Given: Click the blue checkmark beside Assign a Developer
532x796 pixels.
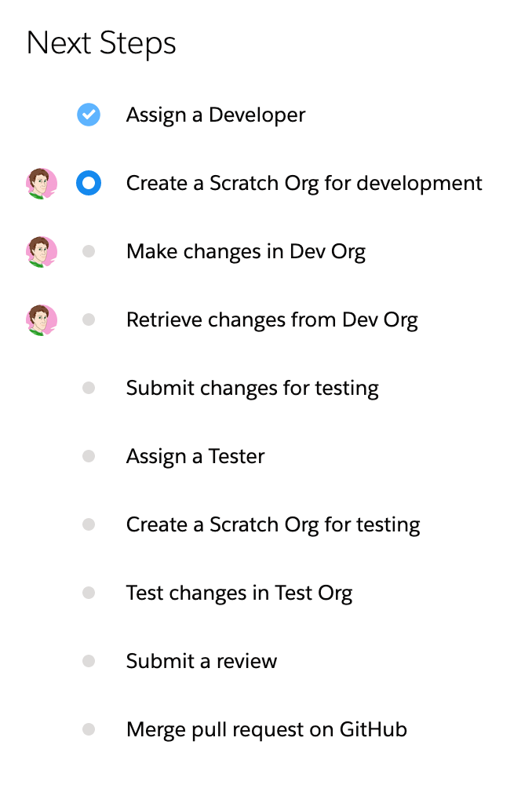Looking at the screenshot, I should (x=89, y=115).
